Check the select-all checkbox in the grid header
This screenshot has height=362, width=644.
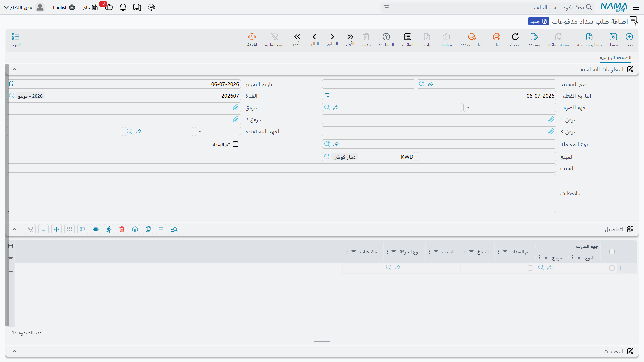[x=612, y=252]
